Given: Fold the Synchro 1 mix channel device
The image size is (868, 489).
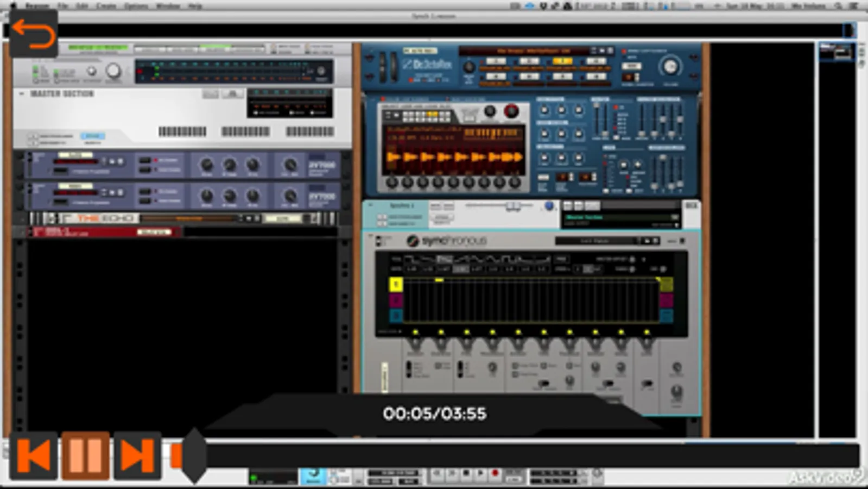Looking at the screenshot, I should 371,206.
